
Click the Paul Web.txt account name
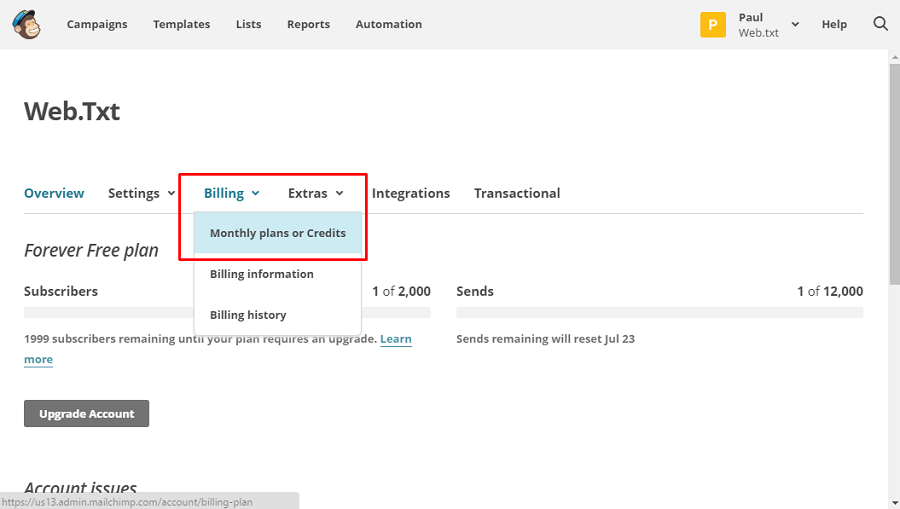tap(759, 25)
